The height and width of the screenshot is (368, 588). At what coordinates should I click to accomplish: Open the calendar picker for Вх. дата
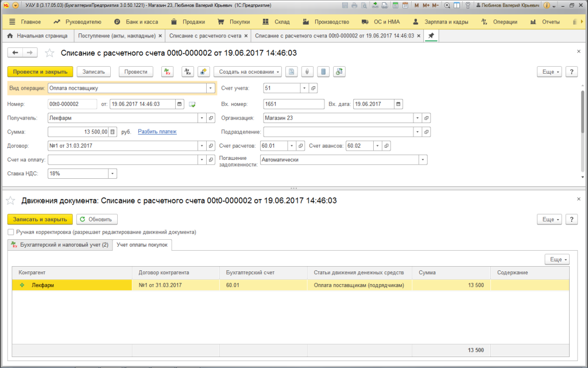tap(399, 104)
